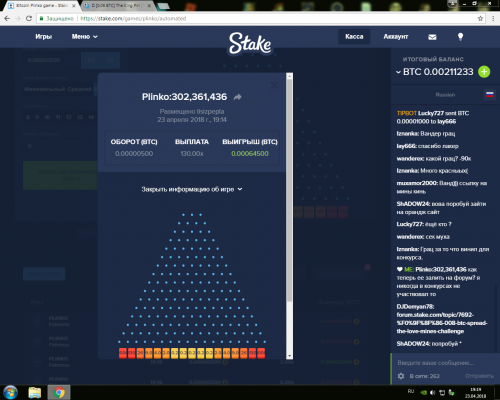Collapse 'Закрыть информацию об игре' section
Viewport: 500px width, 400px height.
pyautogui.click(x=192, y=189)
